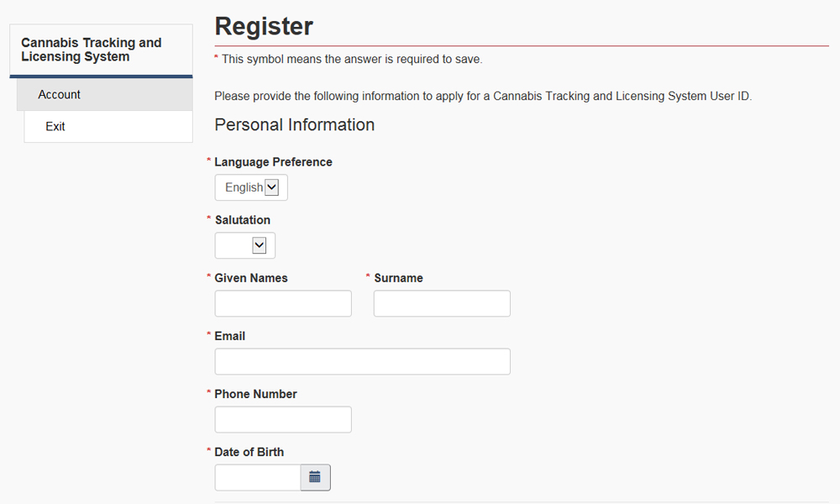Focus the Given Names text field
This screenshot has width=840, height=504.
coord(283,303)
